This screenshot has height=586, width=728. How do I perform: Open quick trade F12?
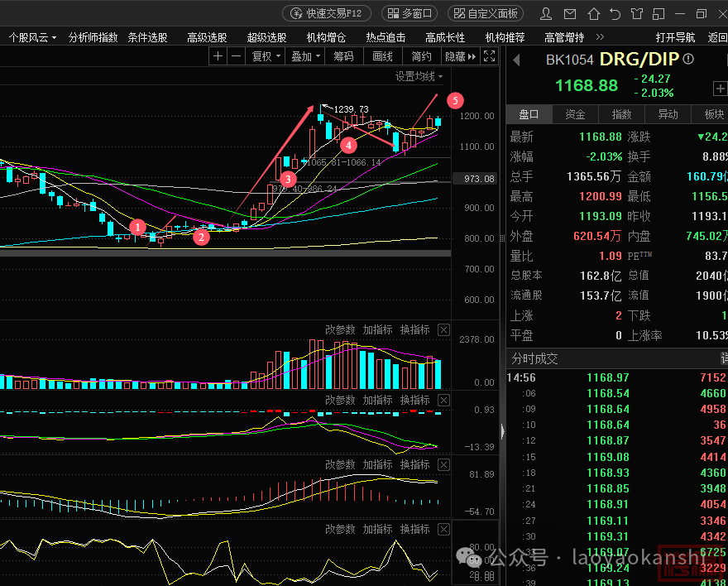coord(327,13)
